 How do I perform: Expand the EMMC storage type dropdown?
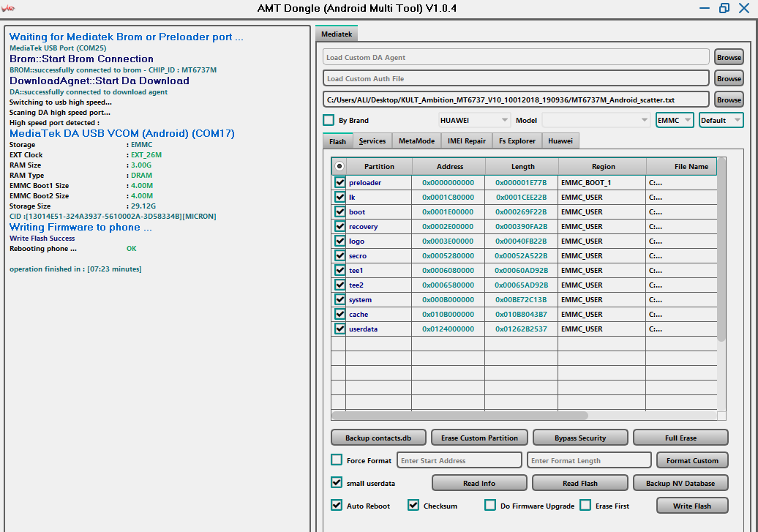point(675,120)
